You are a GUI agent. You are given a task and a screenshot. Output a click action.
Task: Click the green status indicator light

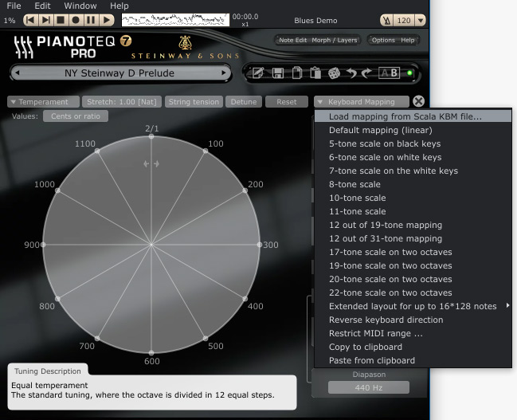coord(409,73)
